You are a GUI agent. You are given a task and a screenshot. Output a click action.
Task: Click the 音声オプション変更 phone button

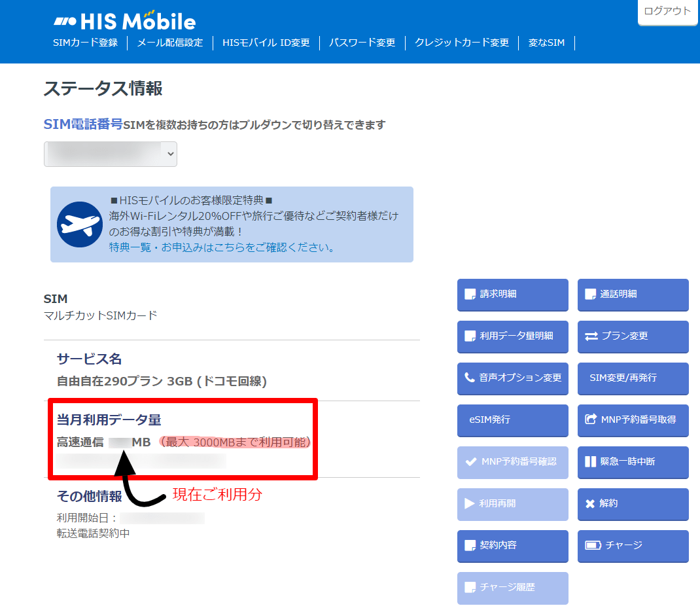[x=512, y=378]
